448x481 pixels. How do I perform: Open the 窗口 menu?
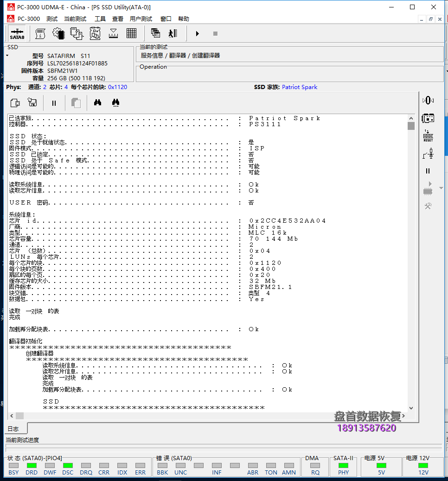point(166,19)
